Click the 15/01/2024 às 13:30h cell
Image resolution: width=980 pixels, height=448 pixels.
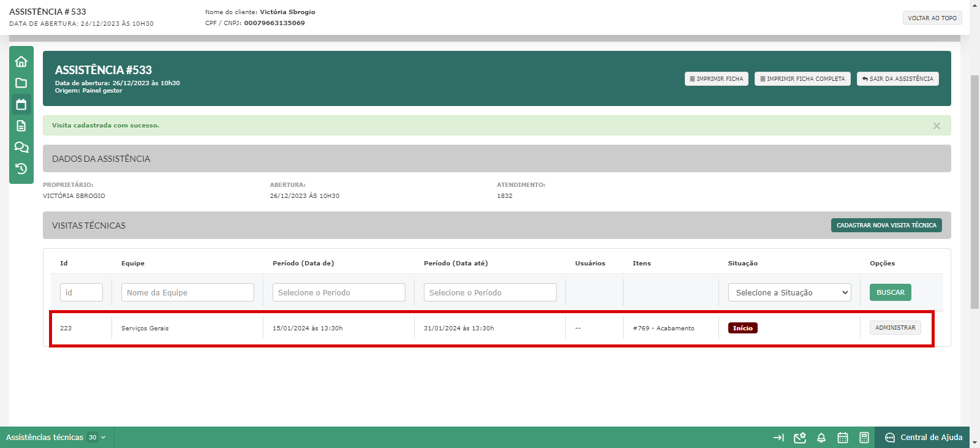coord(307,328)
